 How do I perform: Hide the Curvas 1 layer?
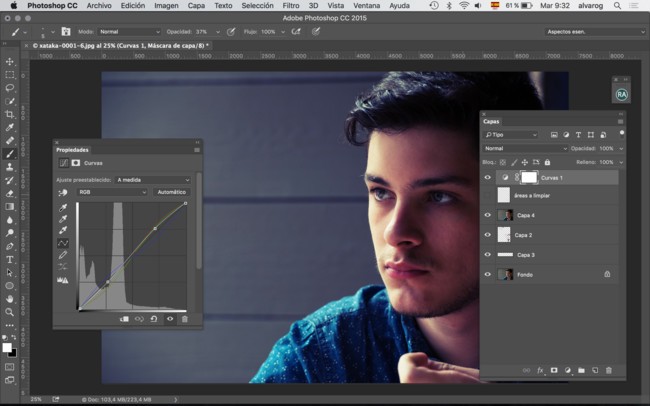[x=488, y=177]
